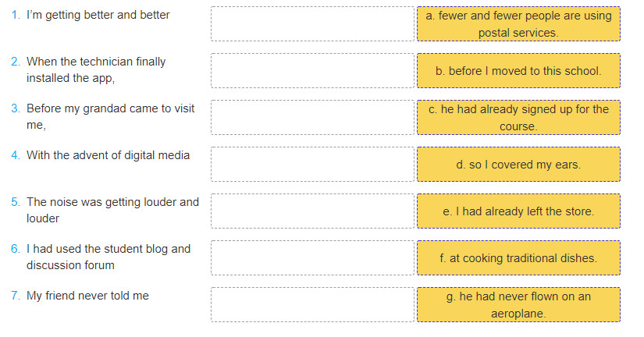The image size is (644, 337).
Task: Click the number 2 question label
Action: coord(15,62)
